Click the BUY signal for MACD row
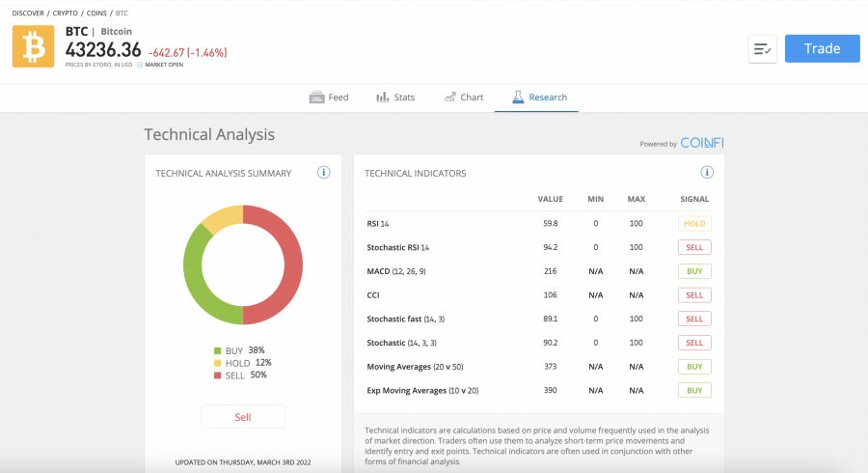The width and height of the screenshot is (868, 473). point(694,271)
